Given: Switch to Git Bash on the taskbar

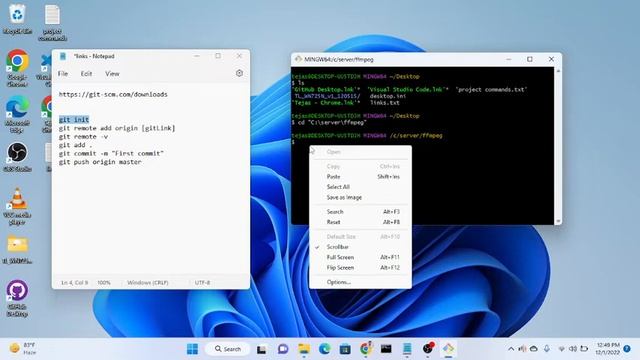Looking at the screenshot, I should 448,349.
